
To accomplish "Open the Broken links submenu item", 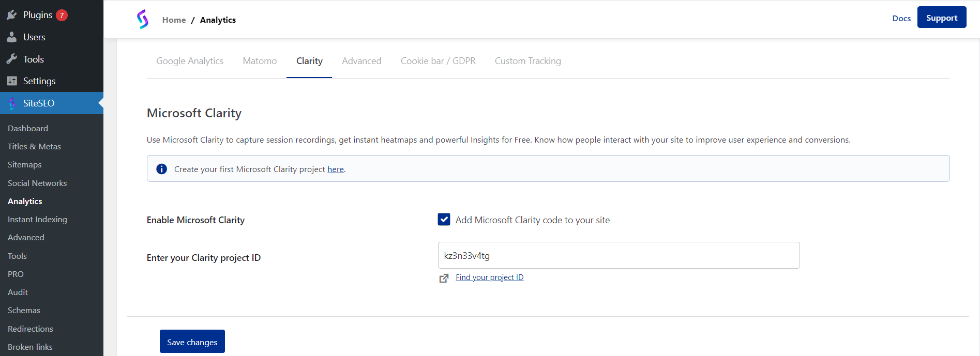I will (x=30, y=347).
